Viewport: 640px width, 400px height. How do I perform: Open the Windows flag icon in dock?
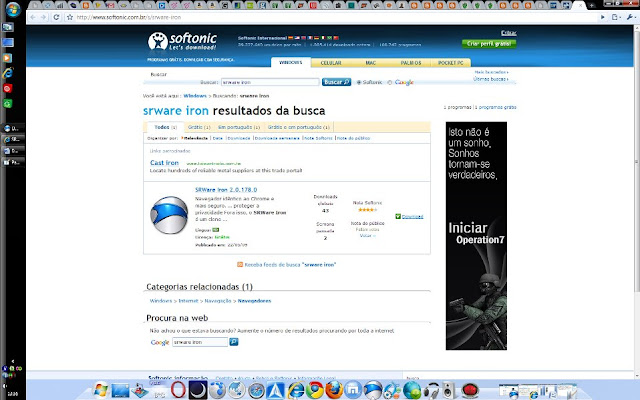[100, 390]
